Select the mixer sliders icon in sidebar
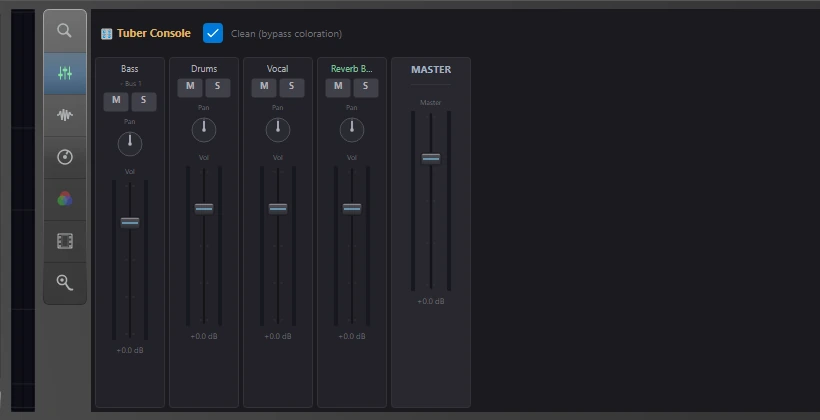The height and width of the screenshot is (420, 820). pos(65,73)
